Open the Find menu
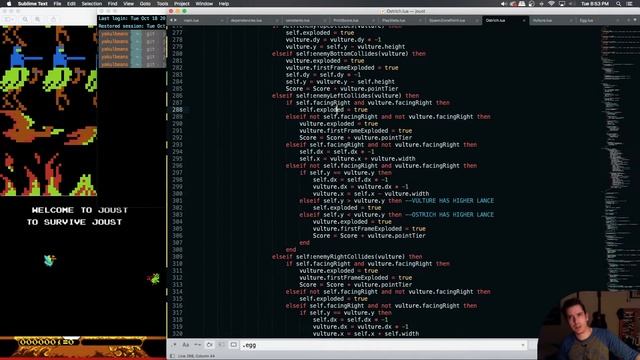640x360 pixels. pyautogui.click(x=112, y=4)
